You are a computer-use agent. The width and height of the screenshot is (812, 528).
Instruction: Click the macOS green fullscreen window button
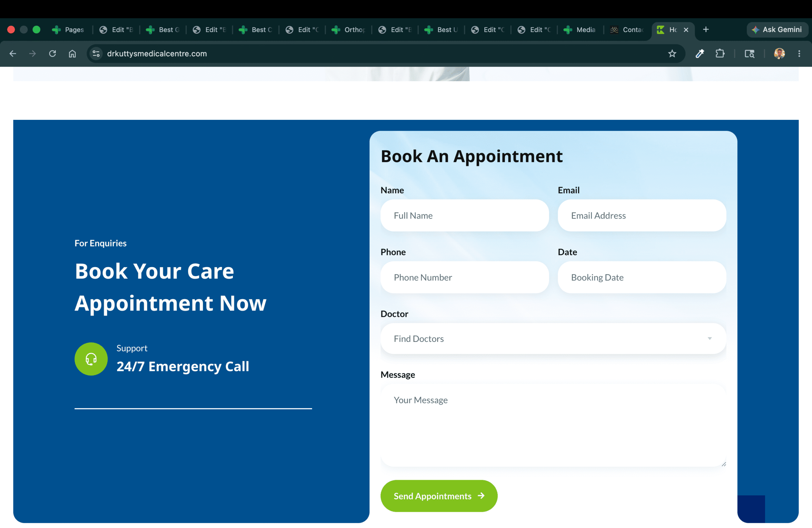click(x=36, y=30)
